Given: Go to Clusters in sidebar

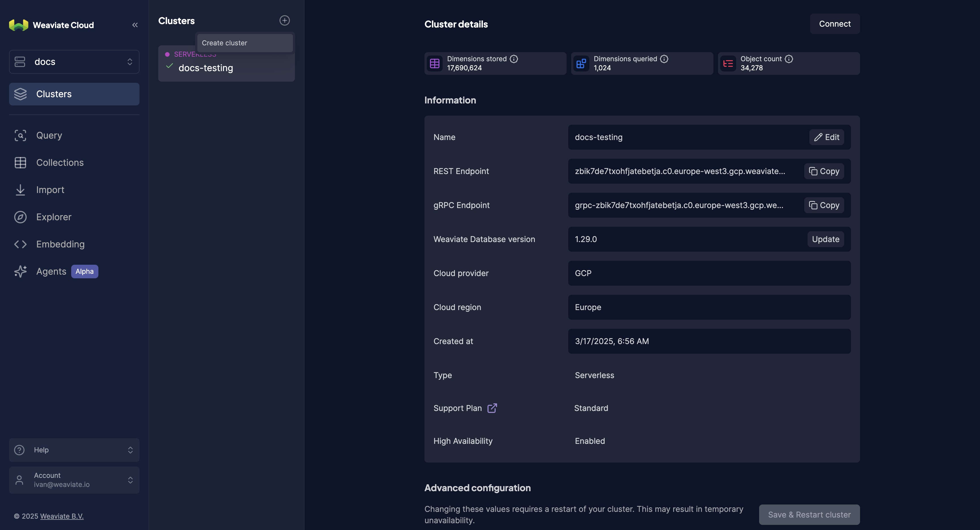Looking at the screenshot, I should (74, 94).
